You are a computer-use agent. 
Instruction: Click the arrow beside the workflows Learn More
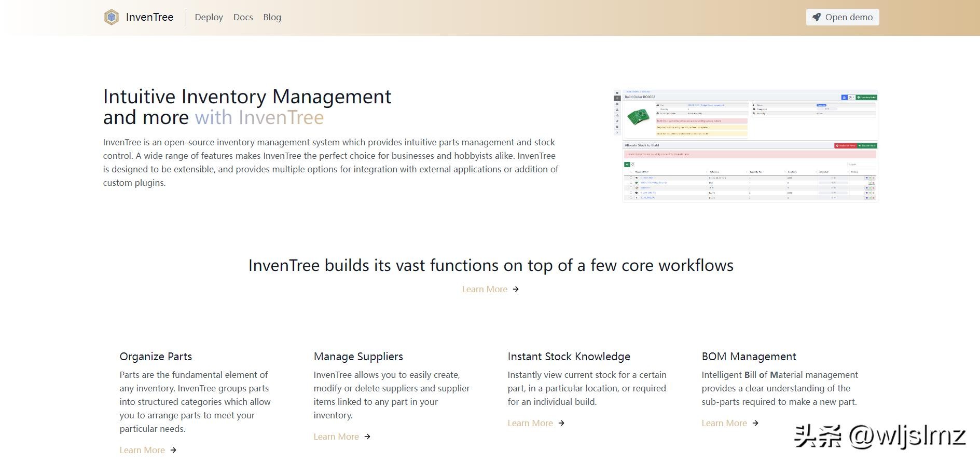tap(516, 289)
